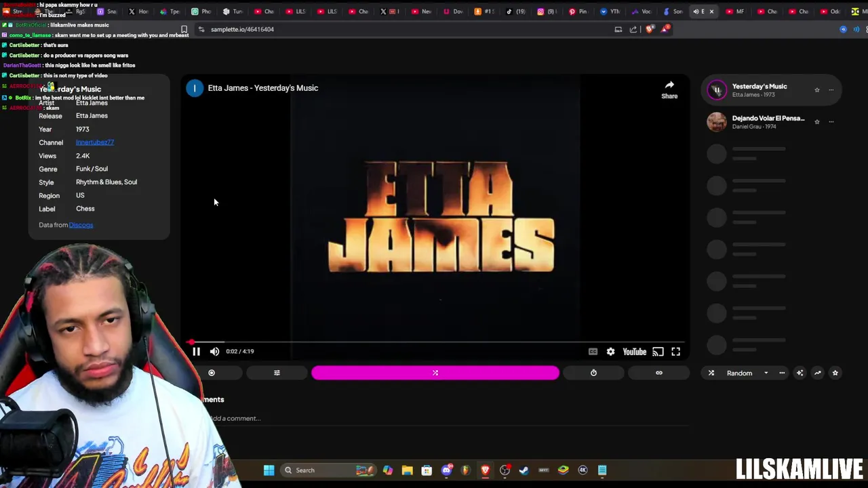Toggle closed captions on the video
The height and width of the screenshot is (488, 868).
[593, 351]
